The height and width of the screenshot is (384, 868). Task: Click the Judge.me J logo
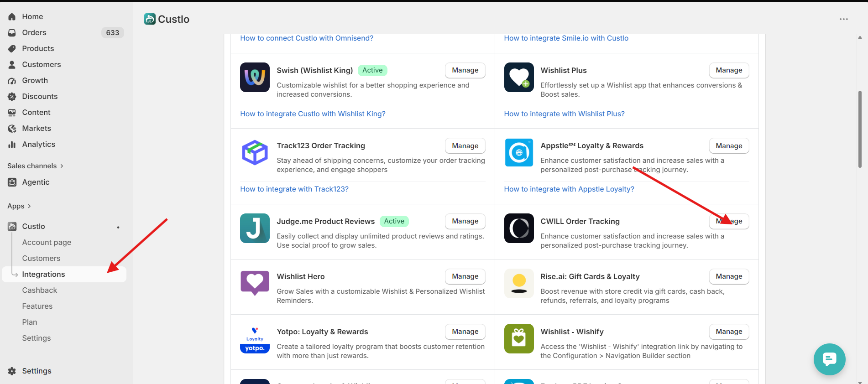[255, 228]
